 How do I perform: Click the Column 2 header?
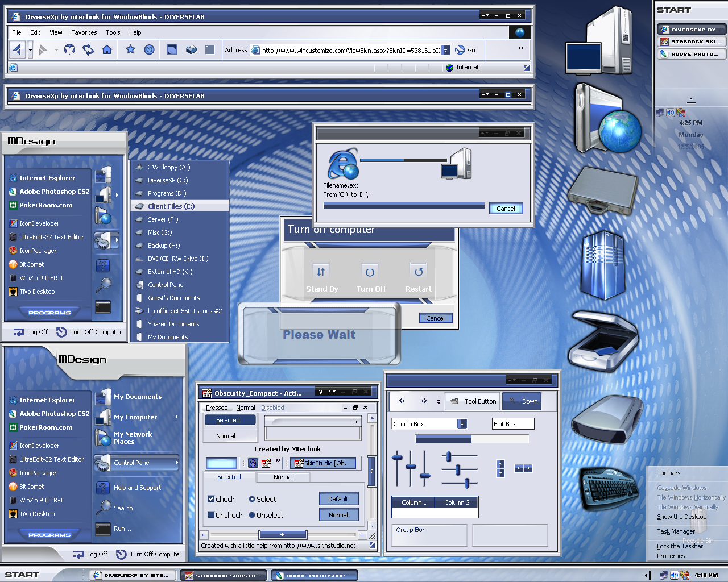click(x=457, y=502)
